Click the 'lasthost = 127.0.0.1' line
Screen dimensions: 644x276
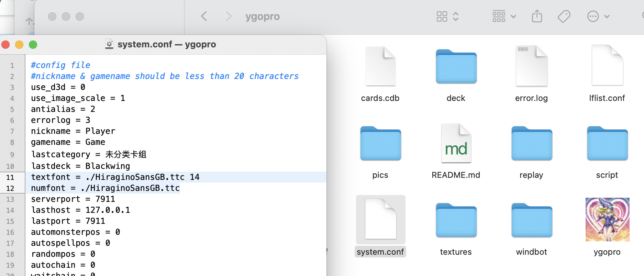click(80, 210)
